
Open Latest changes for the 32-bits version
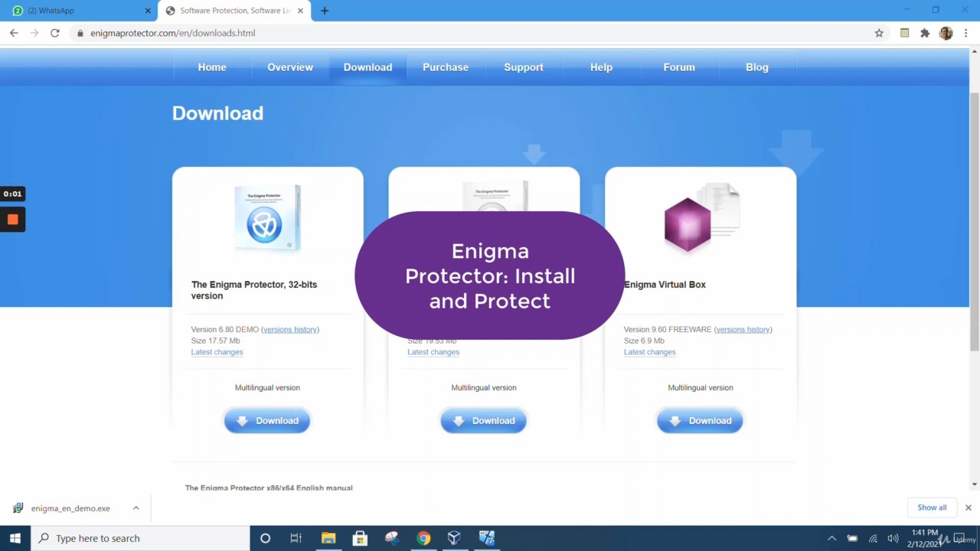217,352
